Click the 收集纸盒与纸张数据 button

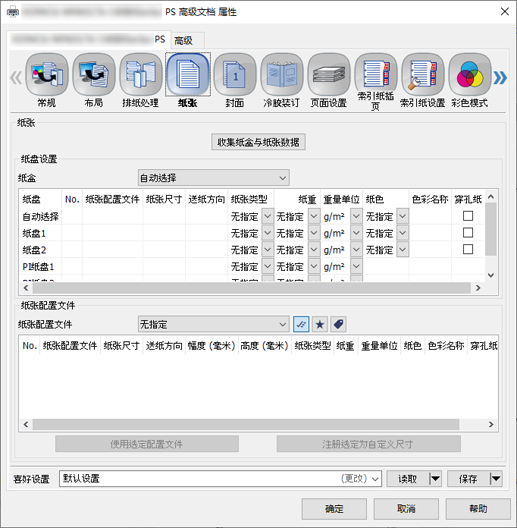coord(258,142)
